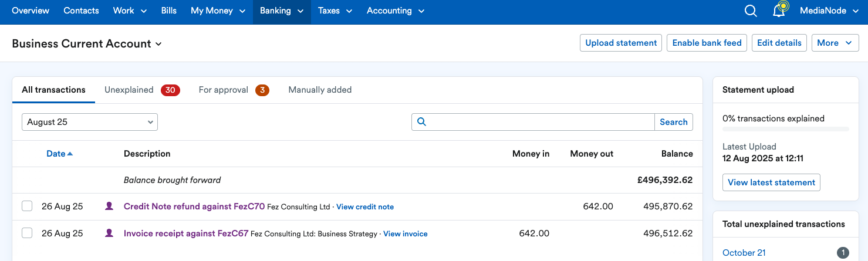This screenshot has height=261, width=868.
Task: Tick checkbox for Invoice receipt transaction
Action: [27, 233]
